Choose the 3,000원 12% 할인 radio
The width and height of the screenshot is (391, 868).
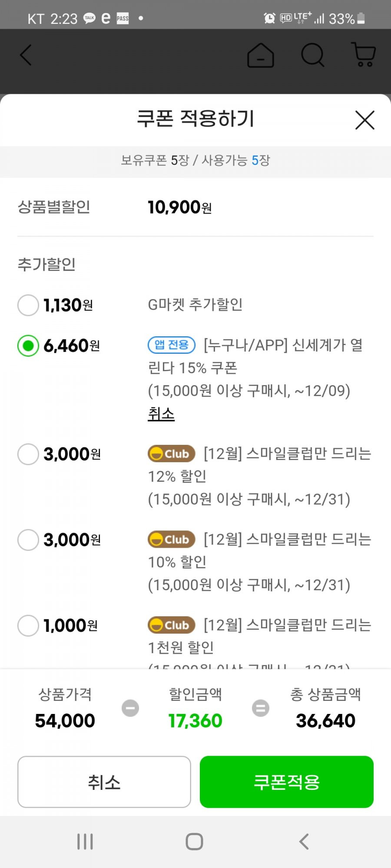click(x=28, y=454)
